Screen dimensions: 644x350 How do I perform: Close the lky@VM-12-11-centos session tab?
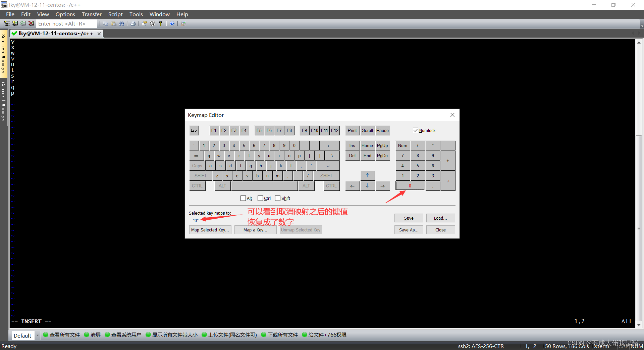[x=99, y=34]
